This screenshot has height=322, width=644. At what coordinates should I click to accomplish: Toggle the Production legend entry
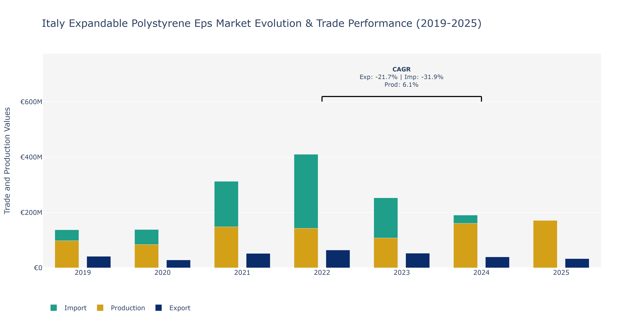tap(121, 308)
